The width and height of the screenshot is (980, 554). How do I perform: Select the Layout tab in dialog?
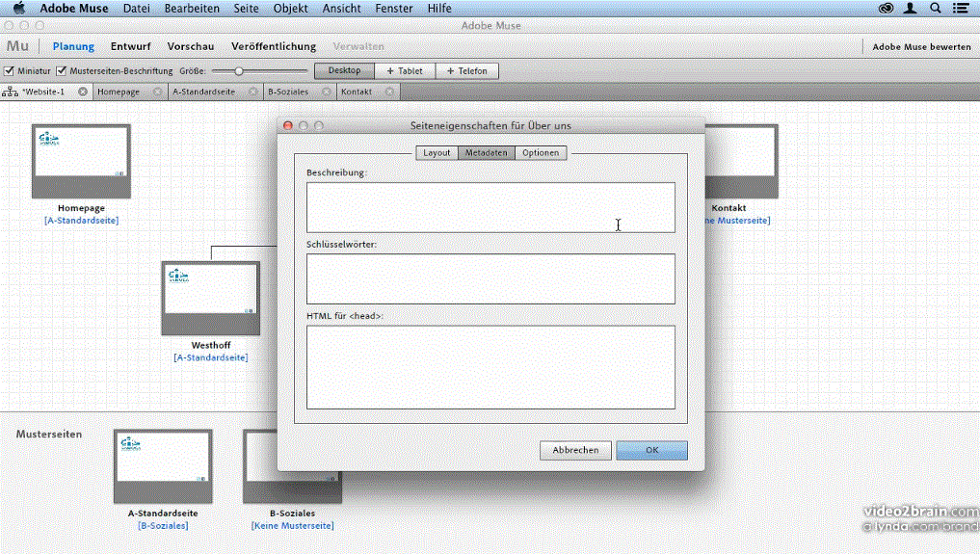tap(437, 152)
